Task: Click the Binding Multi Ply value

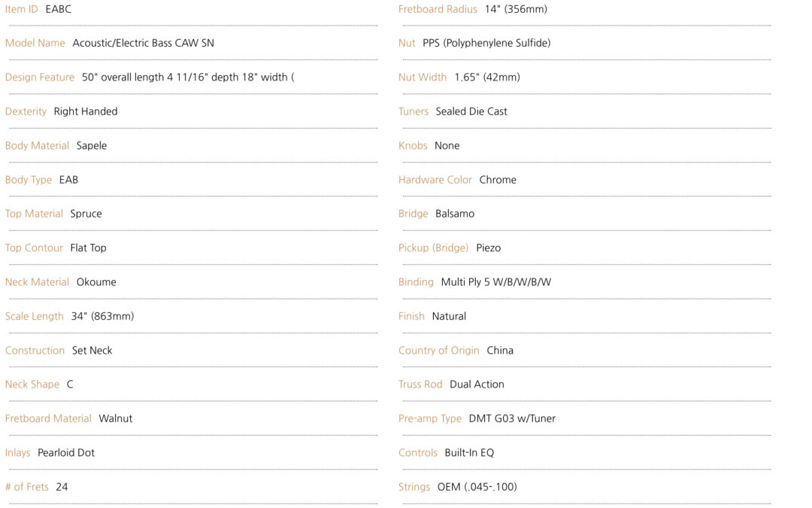Action: pos(496,282)
